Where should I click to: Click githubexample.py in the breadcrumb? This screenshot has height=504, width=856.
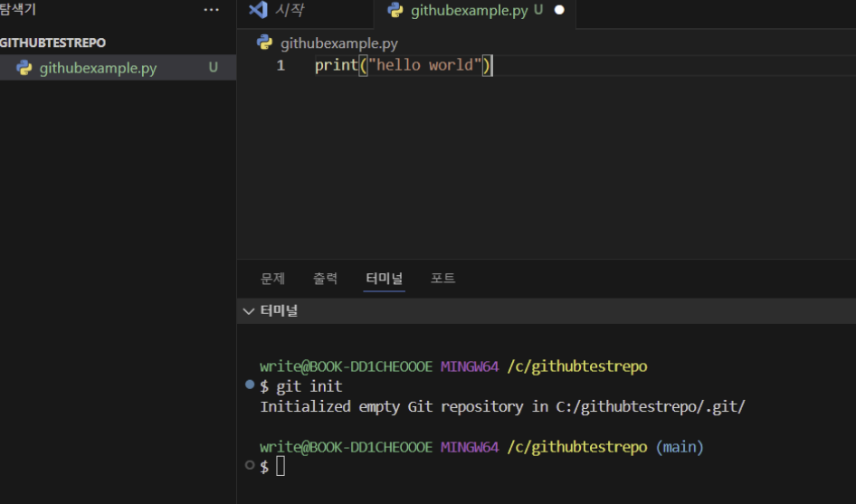339,43
